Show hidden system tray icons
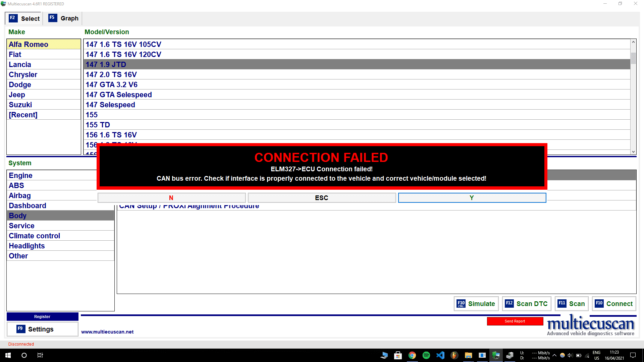Screen dimensions: 644x362 click(554, 355)
